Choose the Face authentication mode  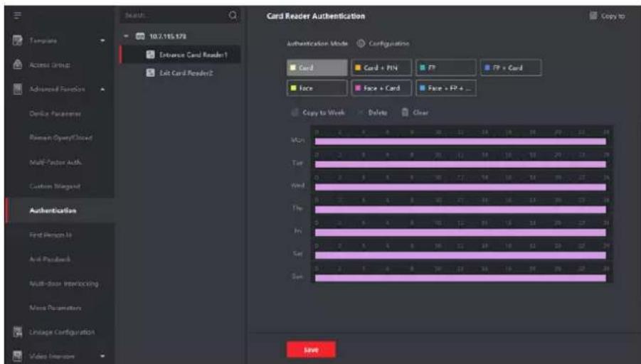pyautogui.click(x=317, y=88)
